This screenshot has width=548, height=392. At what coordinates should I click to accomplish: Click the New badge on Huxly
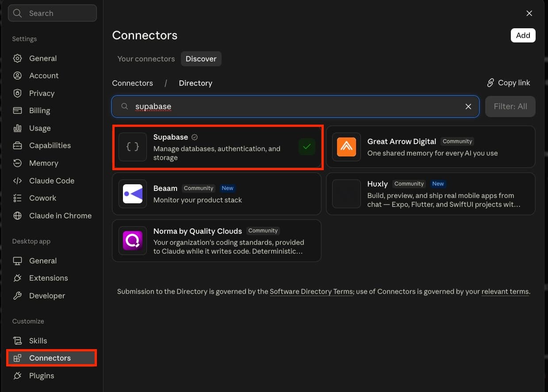[438, 184]
